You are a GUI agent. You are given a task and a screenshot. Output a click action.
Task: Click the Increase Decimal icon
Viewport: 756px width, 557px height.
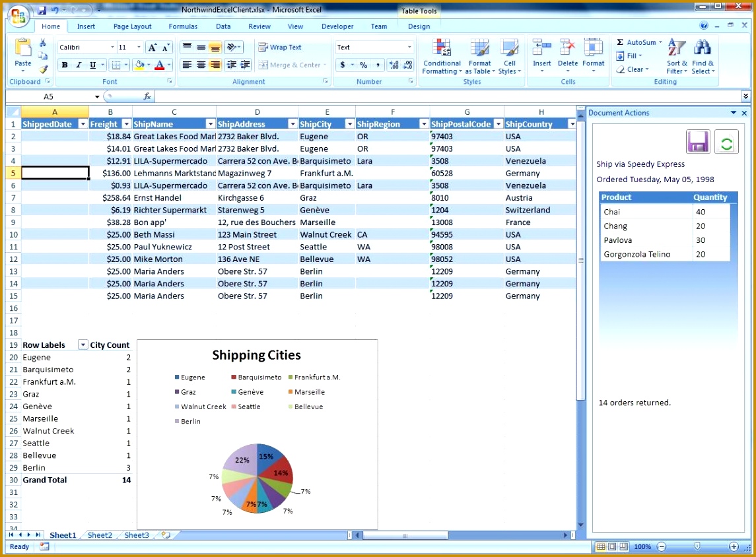(x=394, y=65)
